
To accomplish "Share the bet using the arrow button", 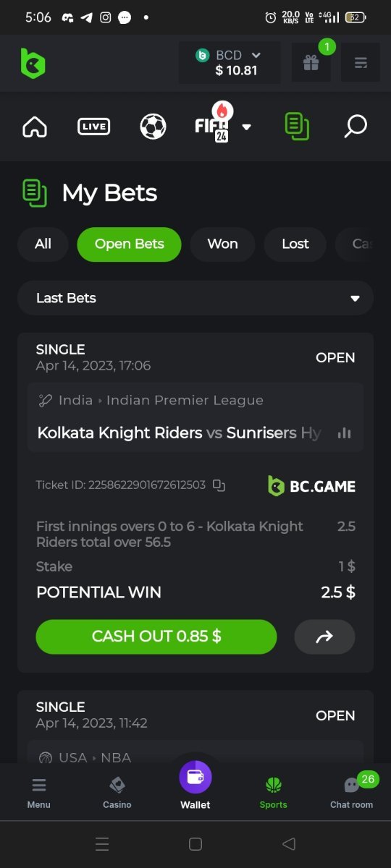I will [x=324, y=637].
